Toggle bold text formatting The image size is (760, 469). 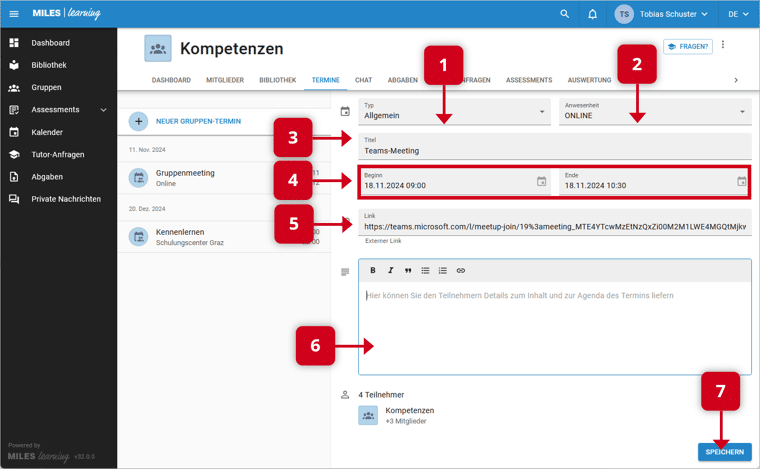click(x=373, y=270)
